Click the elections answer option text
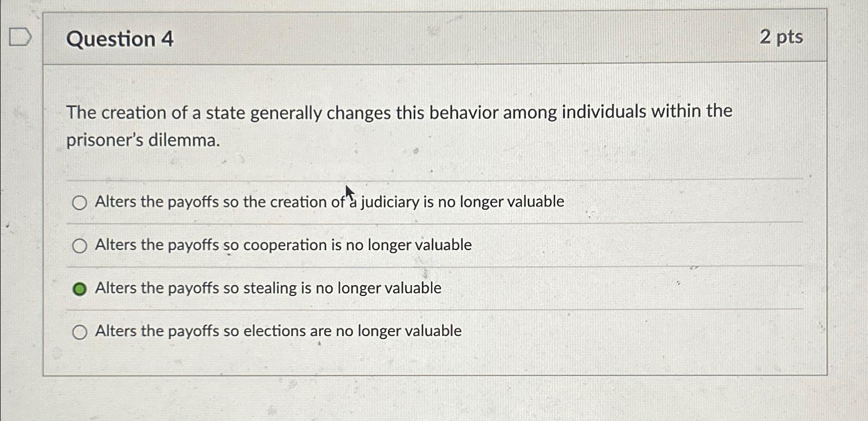The width and height of the screenshot is (868, 421). coord(278,332)
